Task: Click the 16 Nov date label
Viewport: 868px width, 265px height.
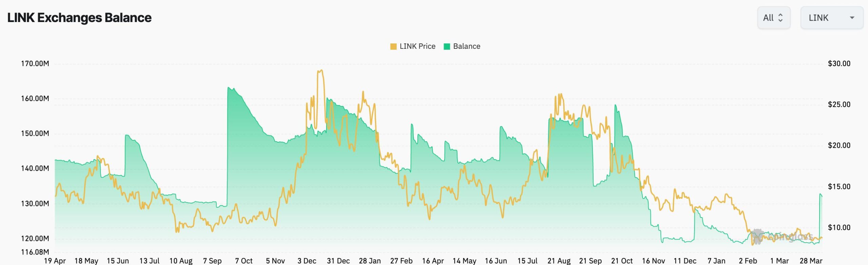Action: tap(654, 261)
